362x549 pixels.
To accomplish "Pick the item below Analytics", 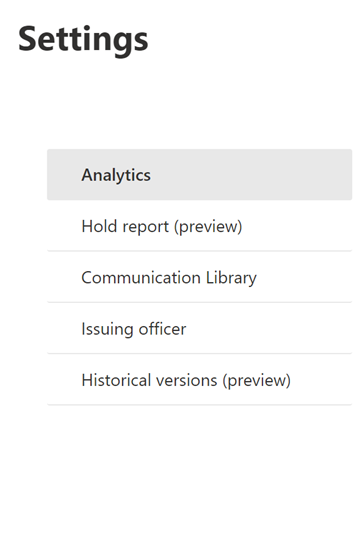I will (x=200, y=226).
